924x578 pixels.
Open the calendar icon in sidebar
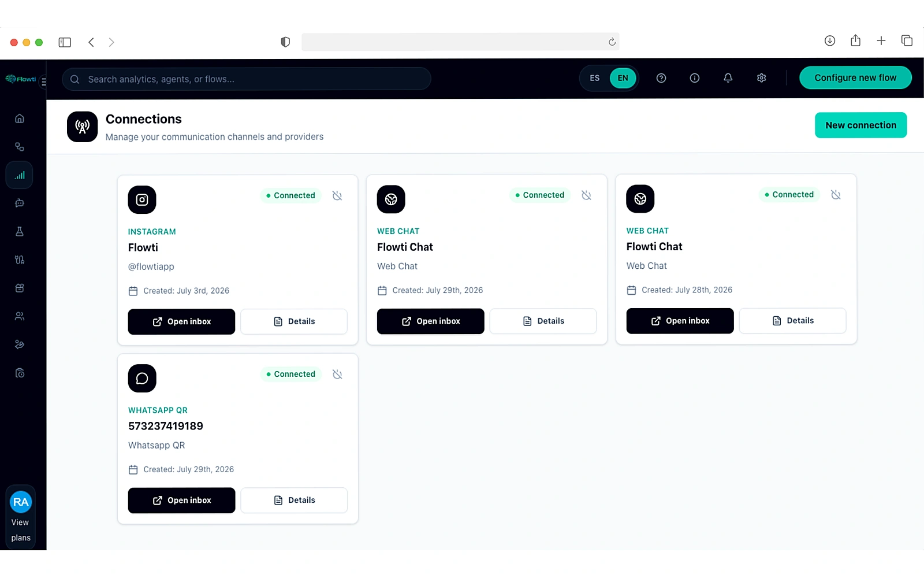click(20, 288)
